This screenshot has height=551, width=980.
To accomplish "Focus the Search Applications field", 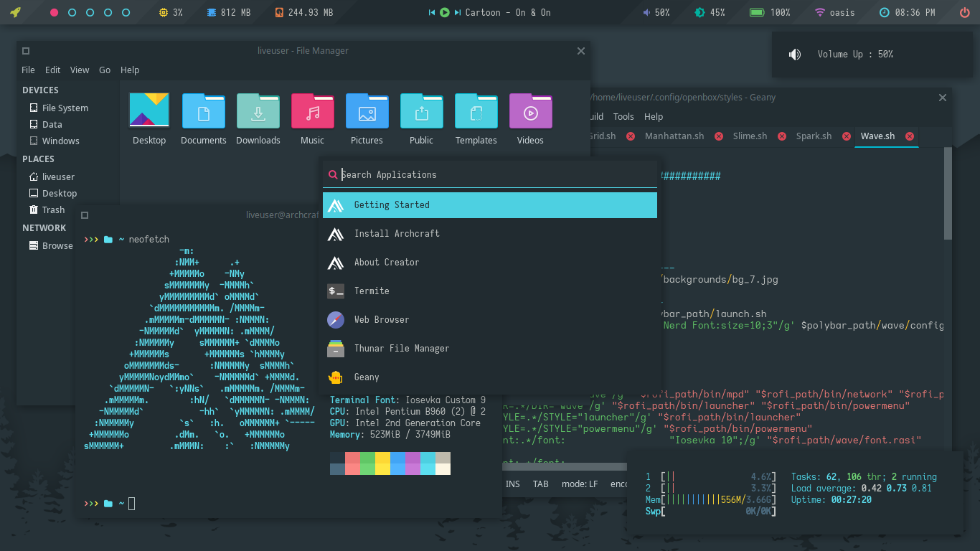I will [x=490, y=174].
